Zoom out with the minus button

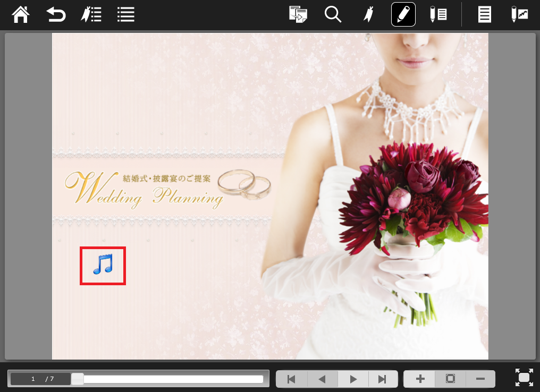point(480,379)
